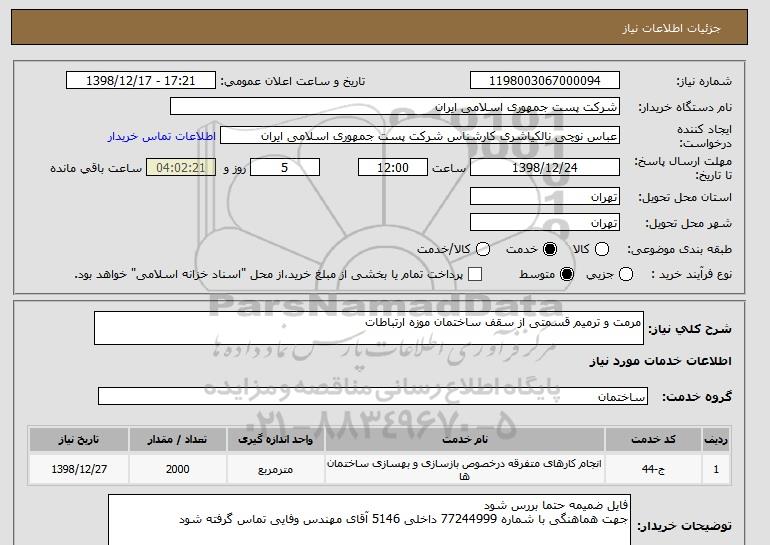
Task: Click the اطلاعات خدمات مورد نیاز heading
Action: 660,361
